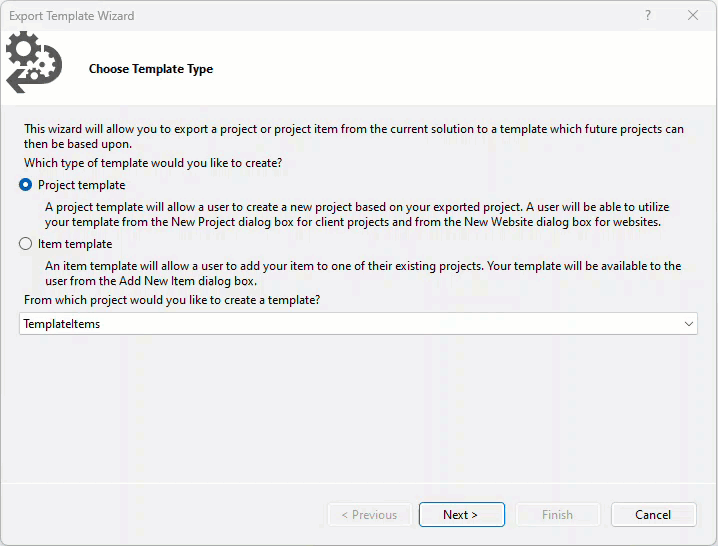Image resolution: width=718 pixels, height=546 pixels.
Task: Click the Export Template Wizard title text
Action: pos(71,16)
